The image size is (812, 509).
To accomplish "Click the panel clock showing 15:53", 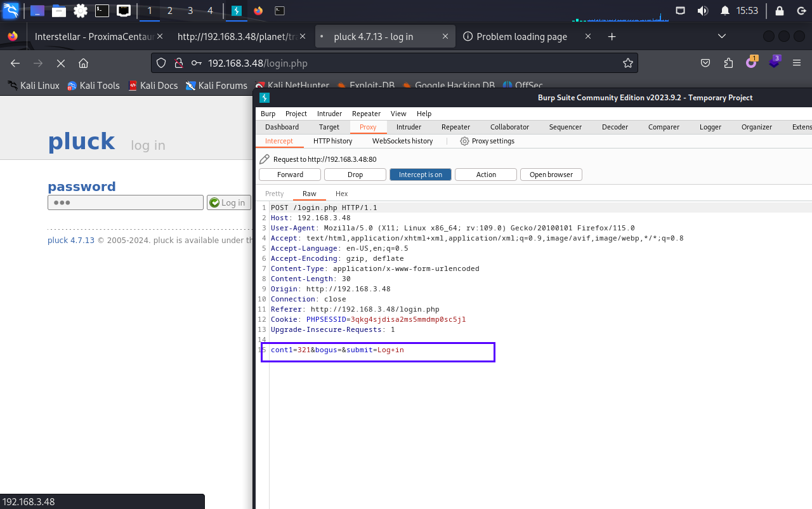I will pyautogui.click(x=747, y=11).
